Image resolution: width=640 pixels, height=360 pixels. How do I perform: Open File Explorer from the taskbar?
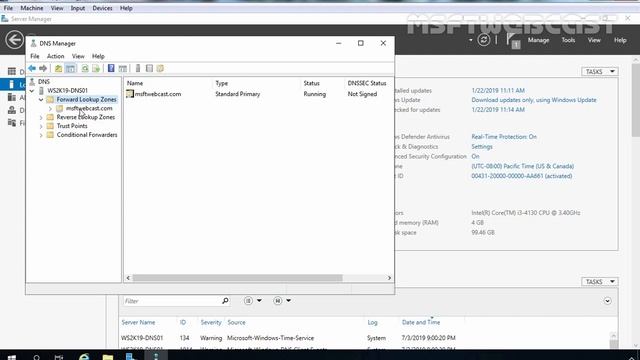tap(108, 357)
